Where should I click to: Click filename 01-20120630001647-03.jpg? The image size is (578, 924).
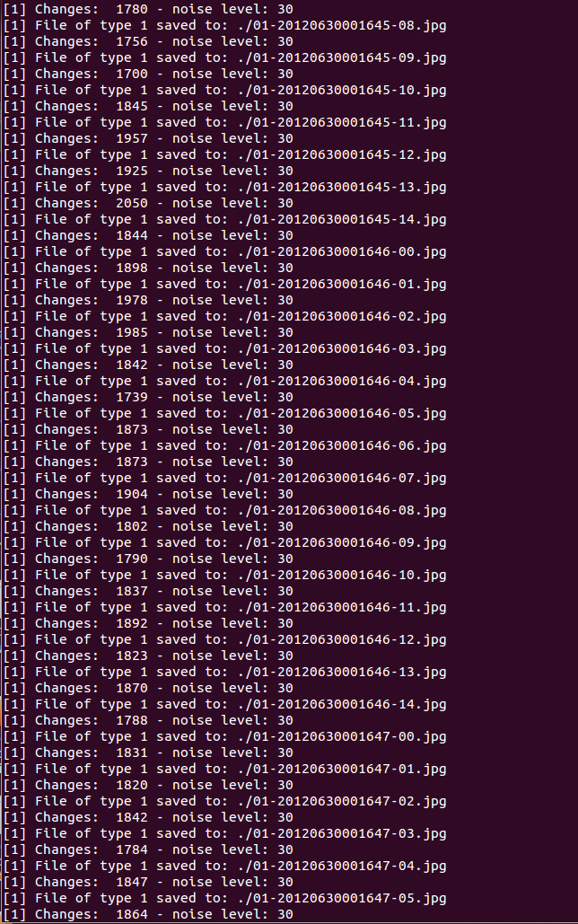[x=349, y=834]
